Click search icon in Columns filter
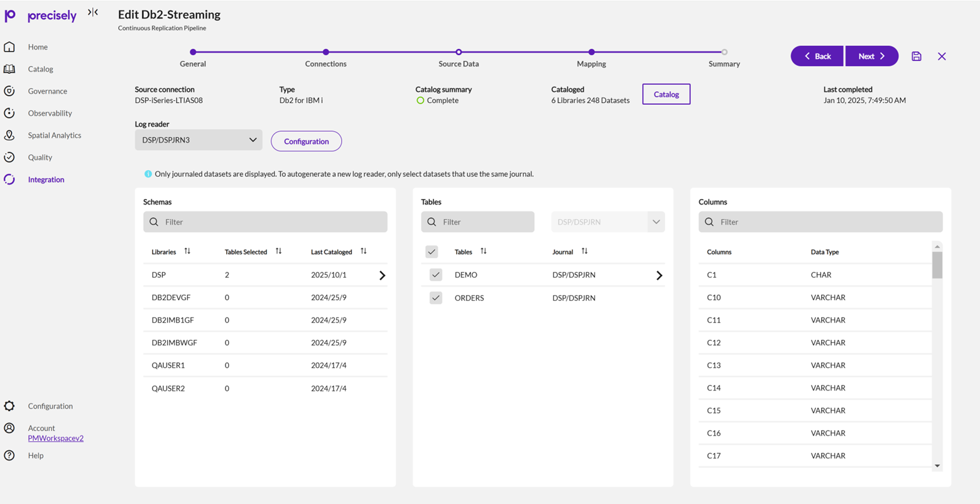The image size is (980, 504). (x=709, y=222)
